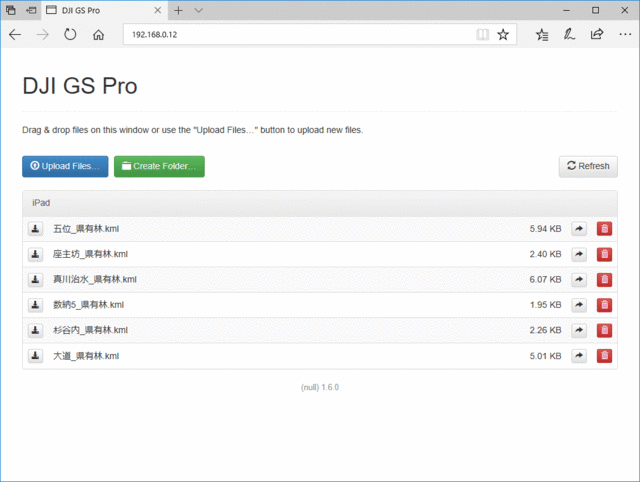Delete the 大道_県有林.kml file
This screenshot has height=482, width=640.
click(x=604, y=356)
